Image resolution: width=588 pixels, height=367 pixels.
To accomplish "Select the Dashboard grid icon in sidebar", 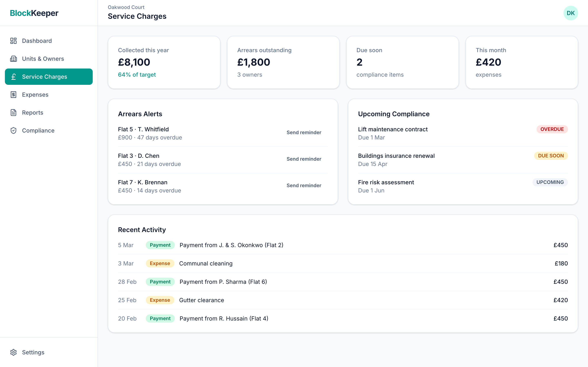I will click(x=14, y=41).
